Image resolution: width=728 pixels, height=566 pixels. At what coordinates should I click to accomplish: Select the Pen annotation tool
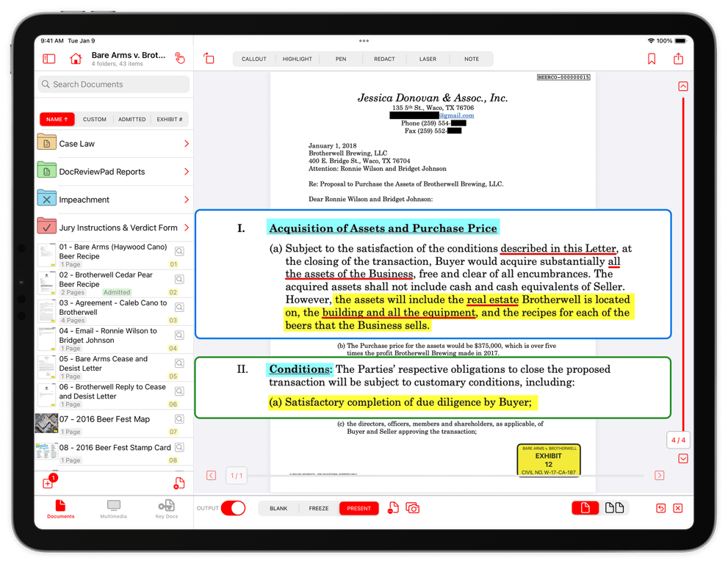(x=340, y=59)
